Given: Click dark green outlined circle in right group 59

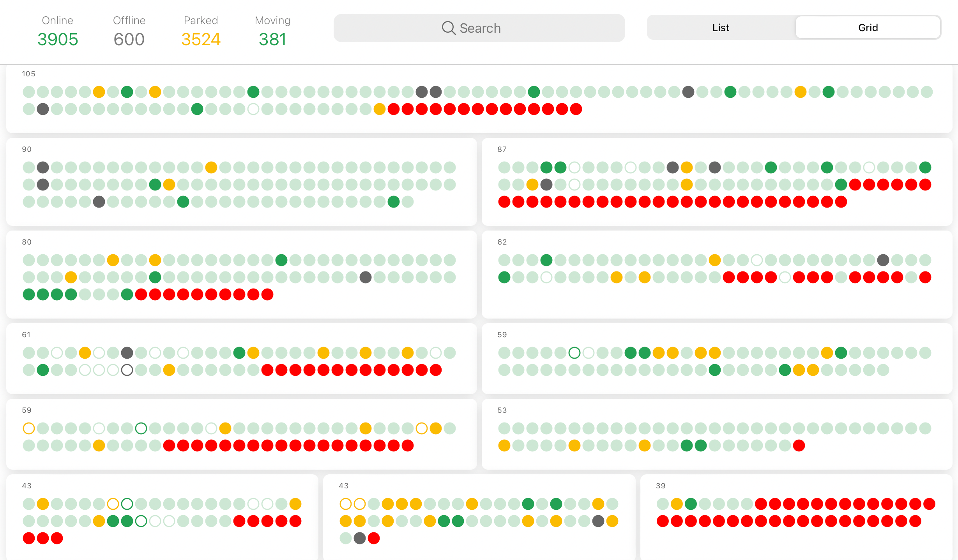Looking at the screenshot, I should [574, 353].
